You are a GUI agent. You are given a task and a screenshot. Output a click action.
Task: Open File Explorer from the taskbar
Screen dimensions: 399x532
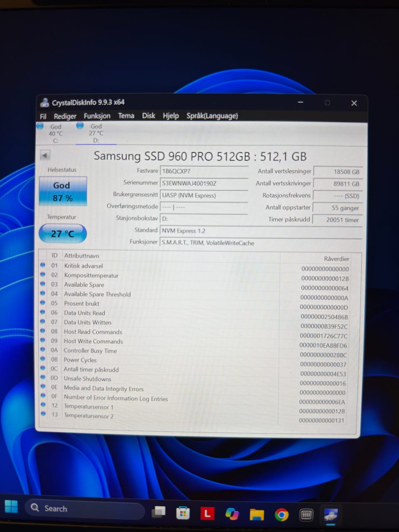(256, 515)
